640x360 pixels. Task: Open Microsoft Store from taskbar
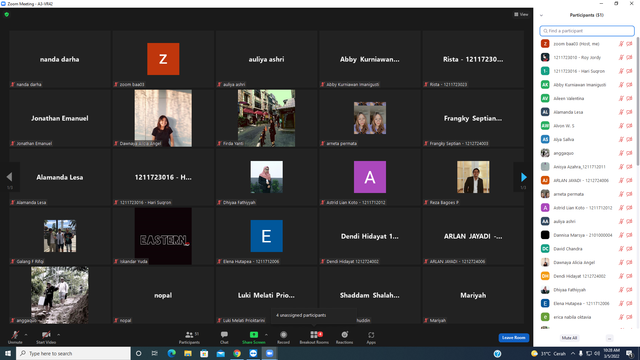tap(204, 353)
